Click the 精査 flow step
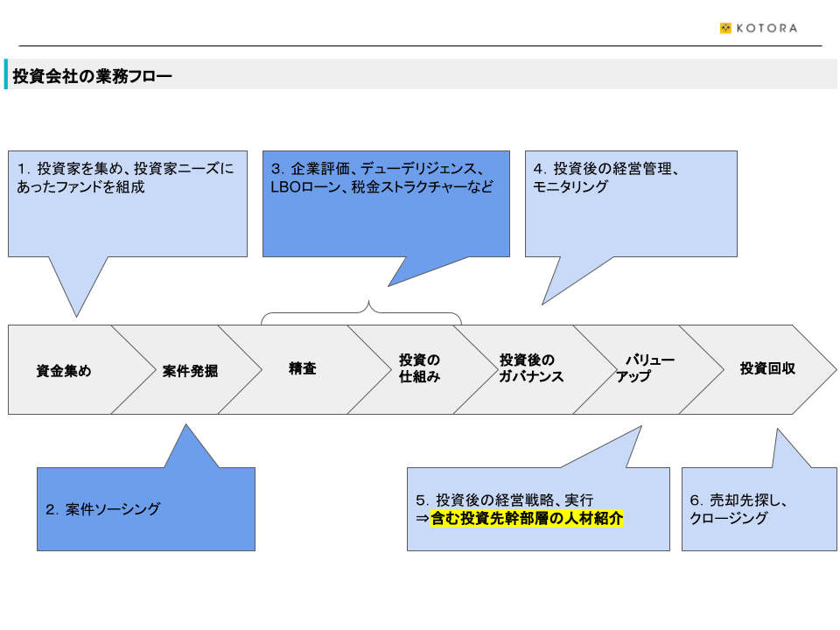Viewport: 840px width, 630px height. tap(303, 368)
